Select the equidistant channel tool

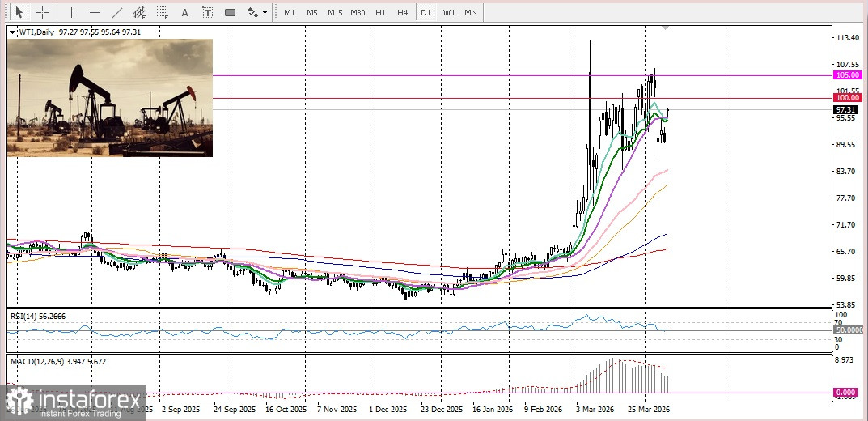click(x=139, y=12)
